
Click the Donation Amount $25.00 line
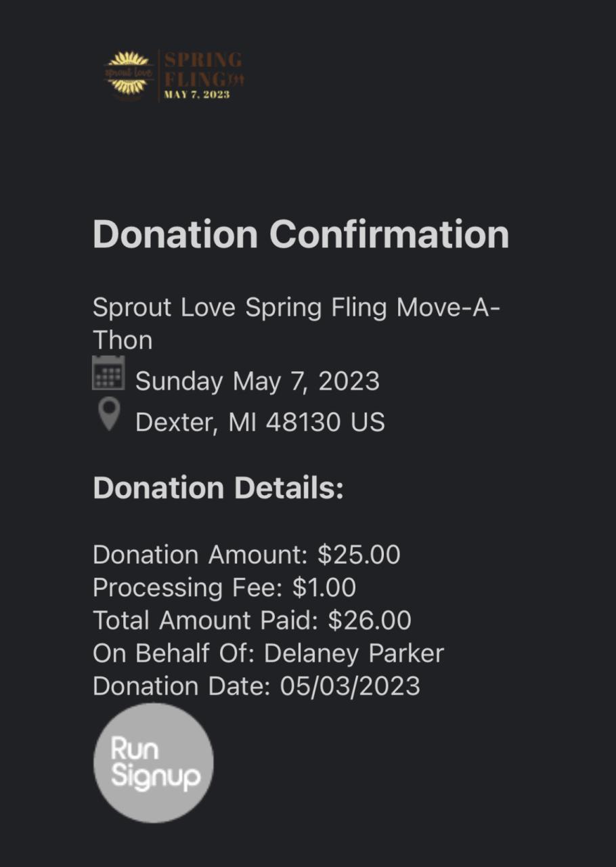pos(246,555)
